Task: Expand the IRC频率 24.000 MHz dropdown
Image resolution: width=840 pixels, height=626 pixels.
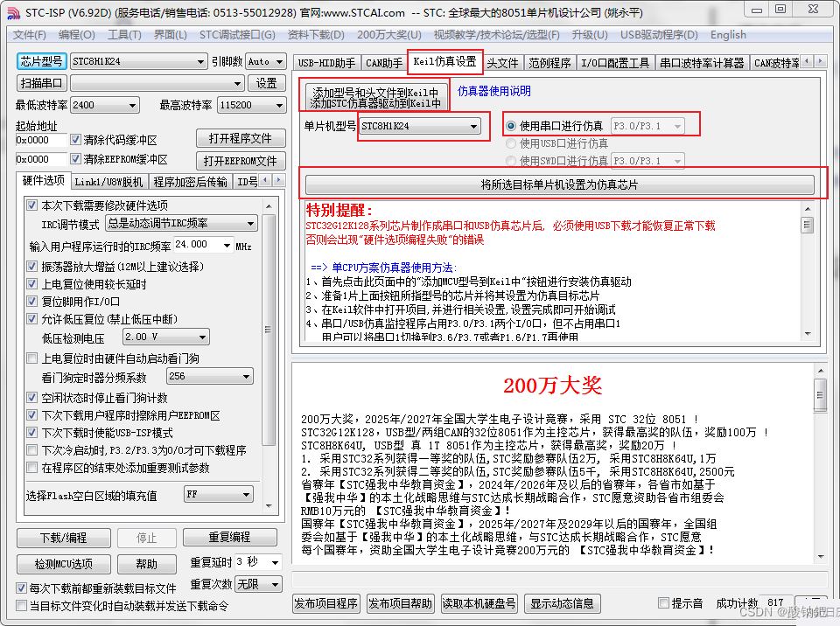Action: (227, 246)
